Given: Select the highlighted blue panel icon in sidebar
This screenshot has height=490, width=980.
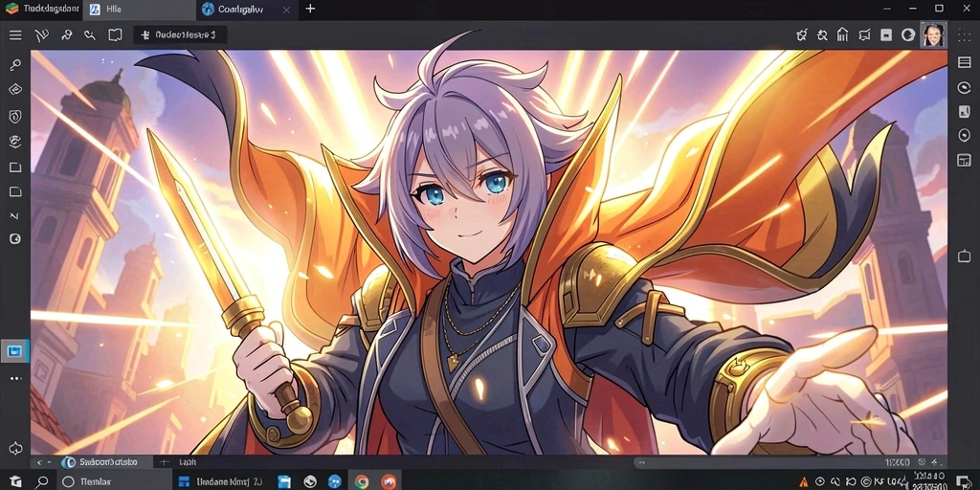Looking at the screenshot, I should [15, 351].
